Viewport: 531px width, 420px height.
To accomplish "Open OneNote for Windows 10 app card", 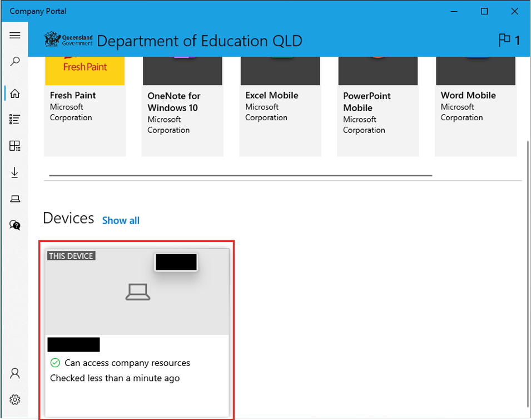I will pyautogui.click(x=182, y=106).
